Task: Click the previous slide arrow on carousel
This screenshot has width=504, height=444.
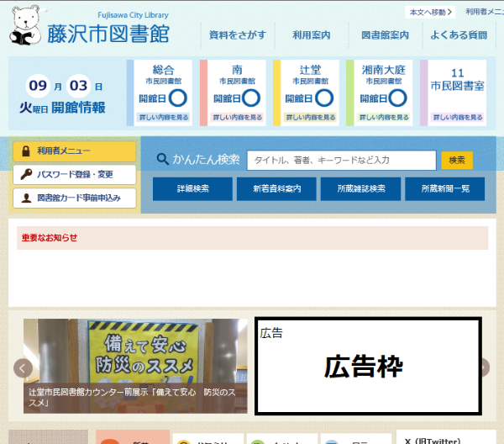Action: 24,367
